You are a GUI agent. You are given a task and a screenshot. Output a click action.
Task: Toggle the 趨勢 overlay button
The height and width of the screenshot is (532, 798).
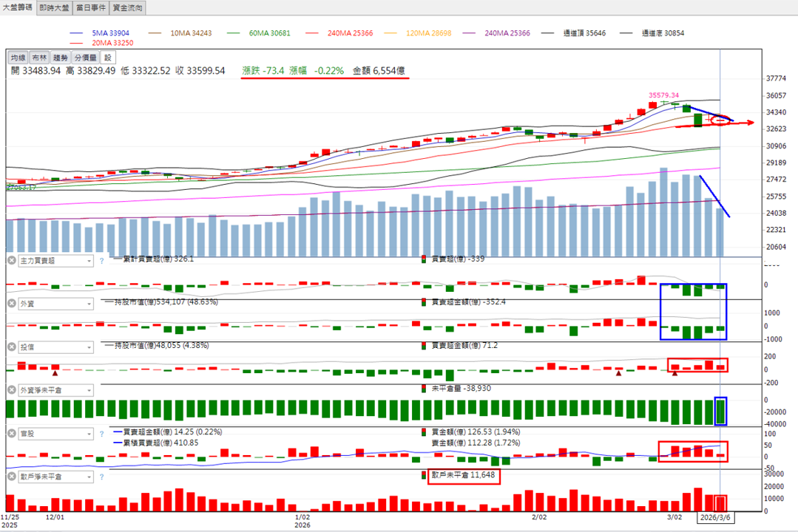[x=60, y=58]
